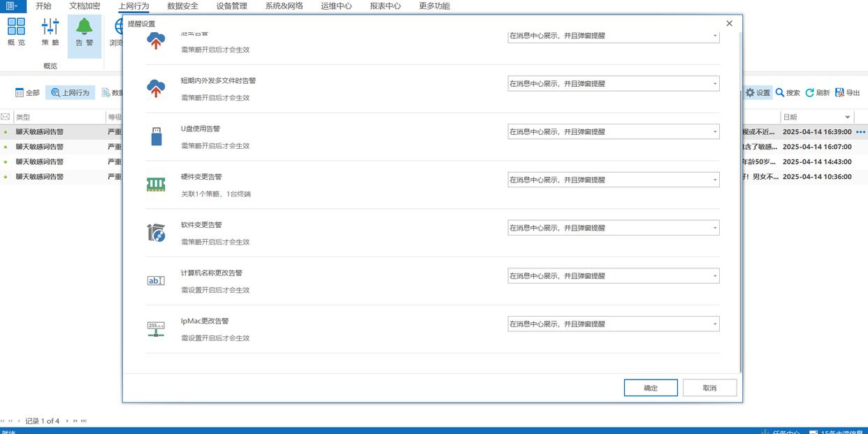Click the 类型 column header

pyautogui.click(x=59, y=117)
